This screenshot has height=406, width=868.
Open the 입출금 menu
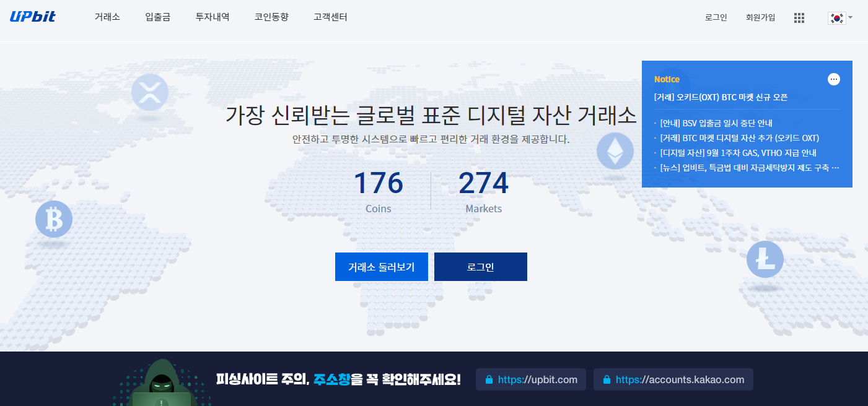click(x=158, y=17)
